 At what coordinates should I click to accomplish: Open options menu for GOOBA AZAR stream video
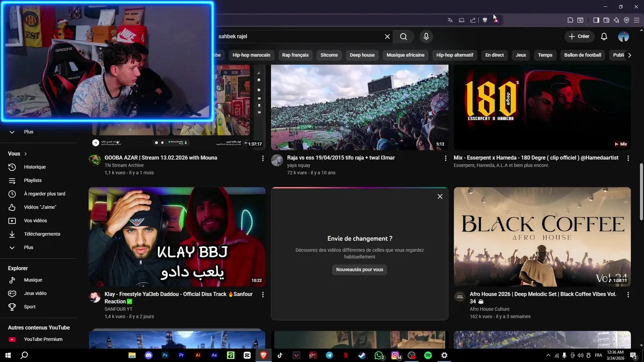(x=263, y=158)
